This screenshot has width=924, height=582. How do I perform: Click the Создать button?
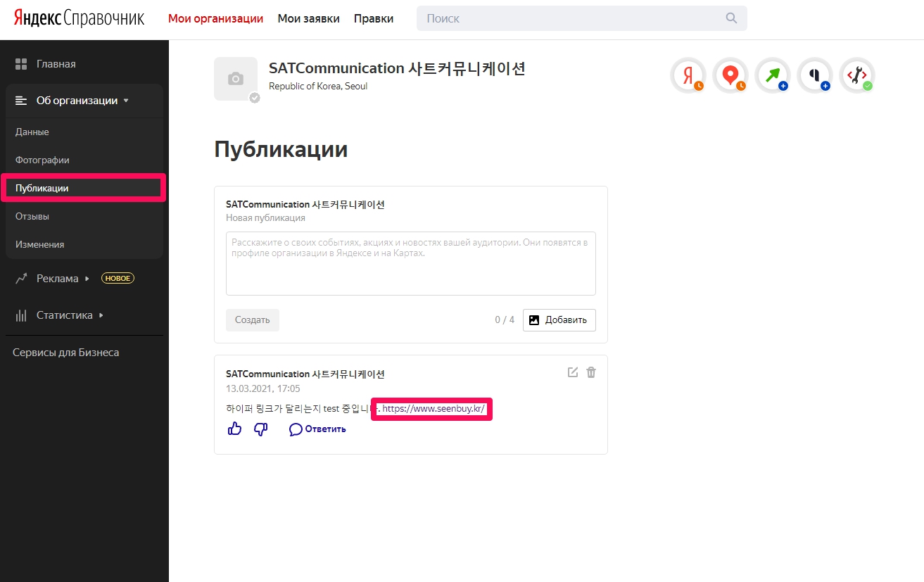click(253, 320)
